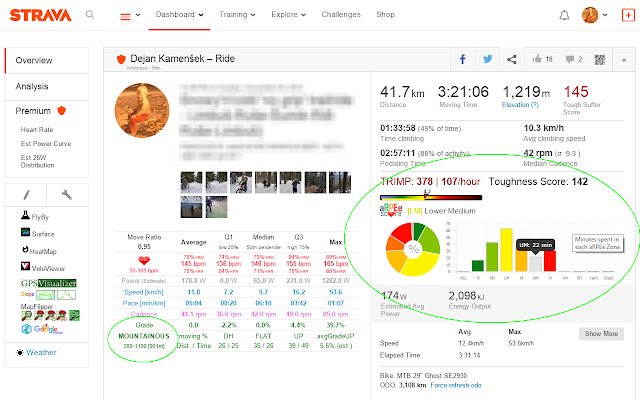Show the QR code icon
This screenshot has height=400, width=640.
600,60
